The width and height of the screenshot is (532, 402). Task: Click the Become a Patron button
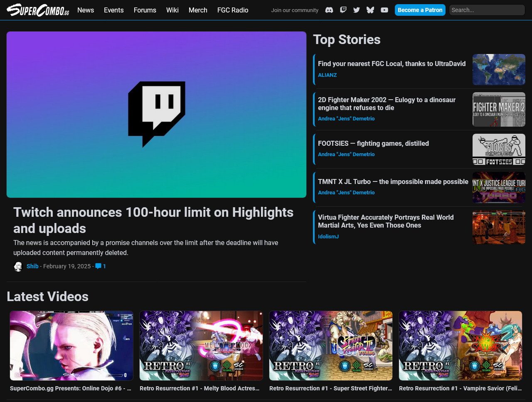420,10
